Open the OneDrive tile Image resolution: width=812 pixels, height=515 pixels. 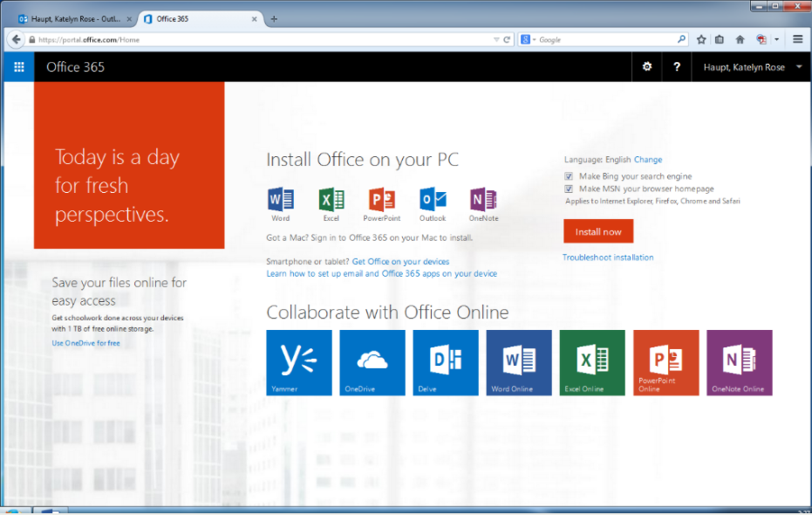click(x=372, y=362)
